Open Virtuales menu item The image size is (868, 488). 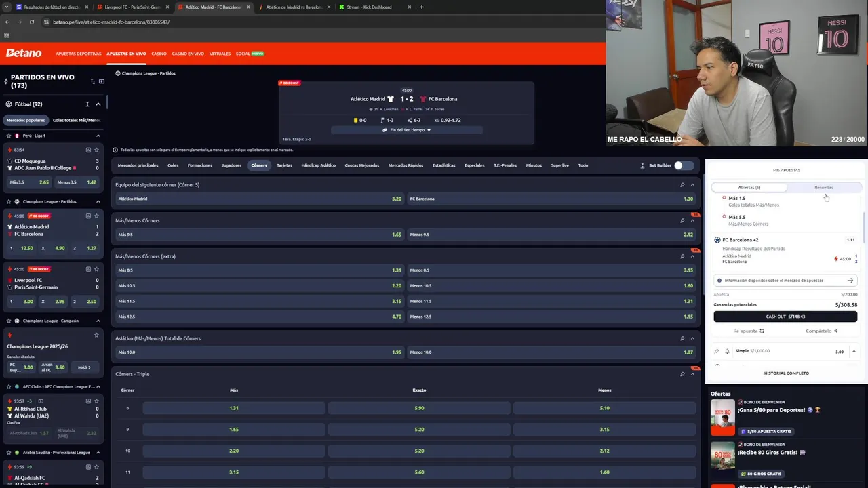pos(220,54)
